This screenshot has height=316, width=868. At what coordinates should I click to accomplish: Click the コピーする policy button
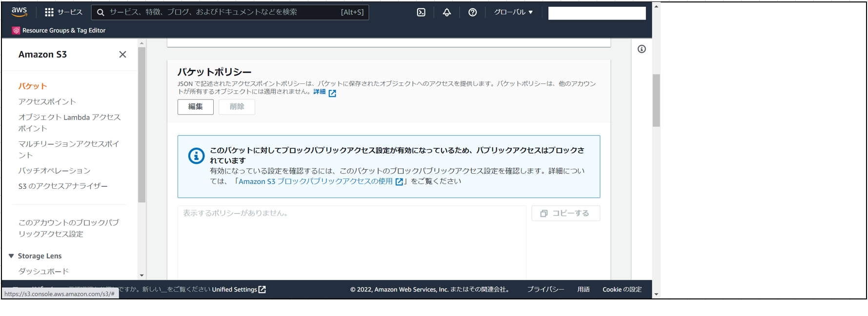tap(565, 213)
